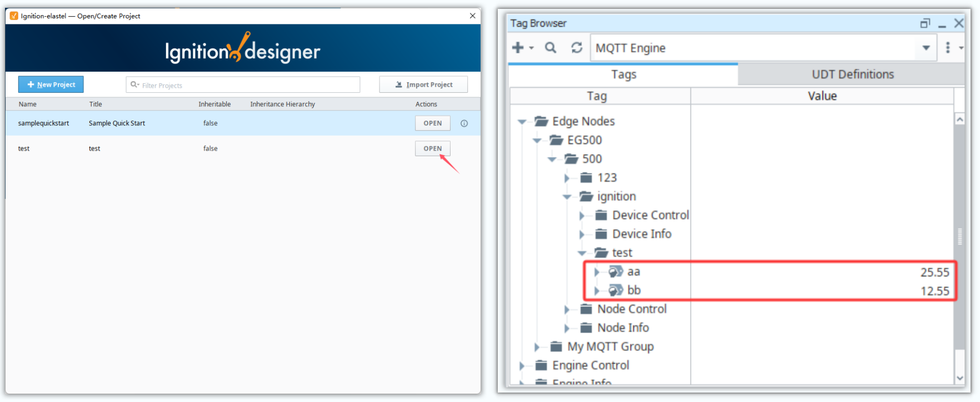Click the Edge Nodes folder icon

point(541,121)
